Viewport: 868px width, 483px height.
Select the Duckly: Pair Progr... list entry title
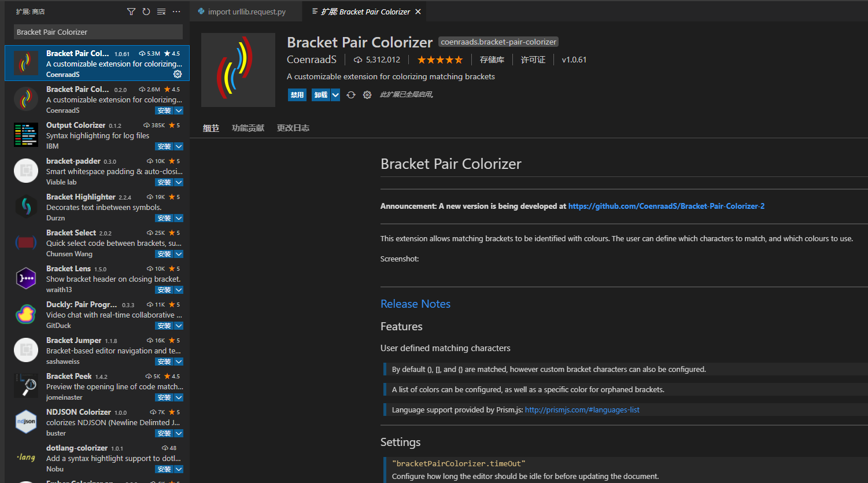pyautogui.click(x=82, y=304)
